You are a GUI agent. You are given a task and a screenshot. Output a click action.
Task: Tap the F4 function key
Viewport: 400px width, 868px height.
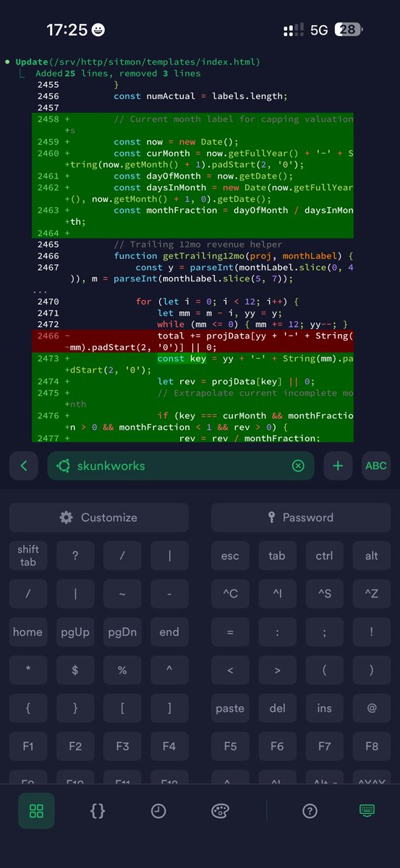point(169,746)
